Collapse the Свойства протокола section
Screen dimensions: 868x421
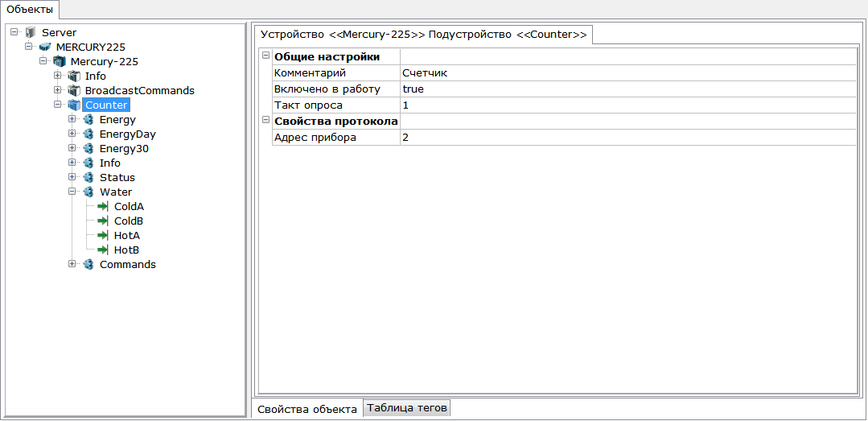click(x=265, y=121)
